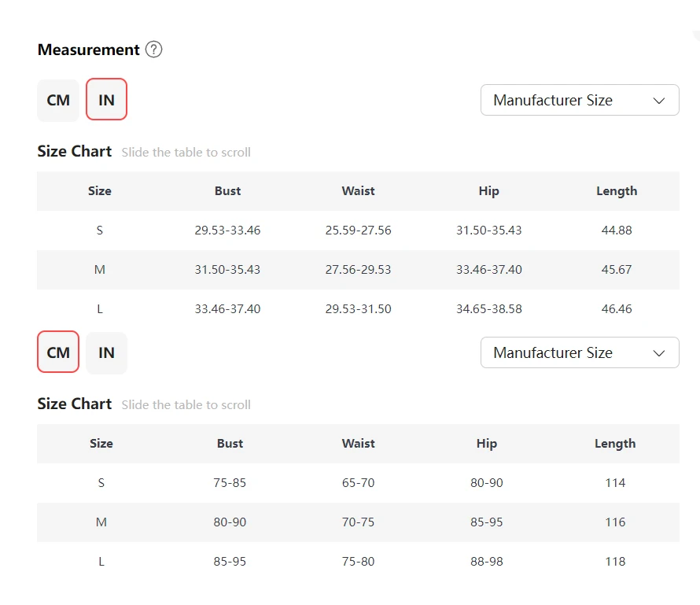The image size is (700, 605).
Task: Click the Length header in the centimeter table
Action: click(615, 444)
